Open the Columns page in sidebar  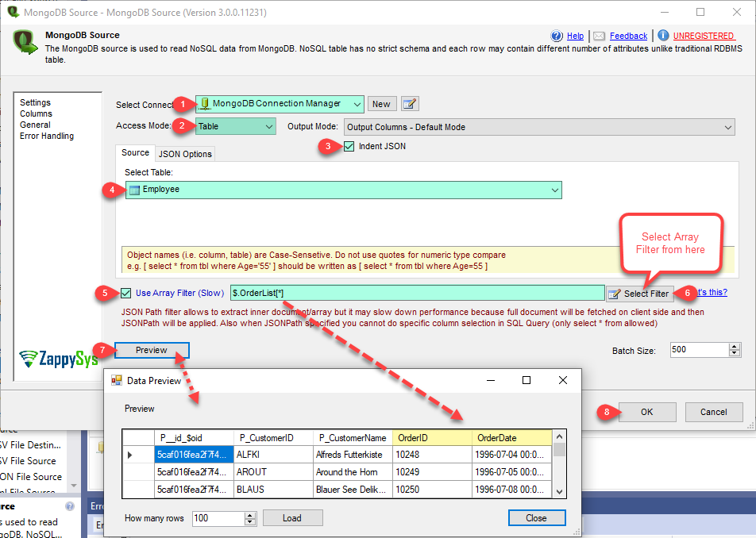point(37,113)
